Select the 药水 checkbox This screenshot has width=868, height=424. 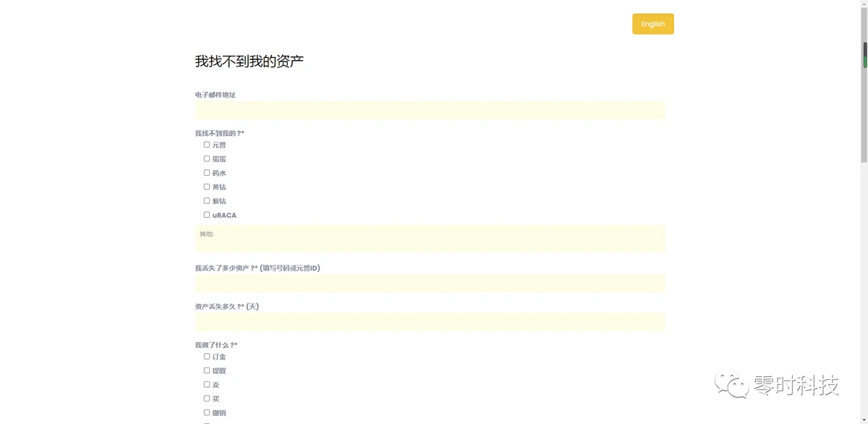coord(207,173)
